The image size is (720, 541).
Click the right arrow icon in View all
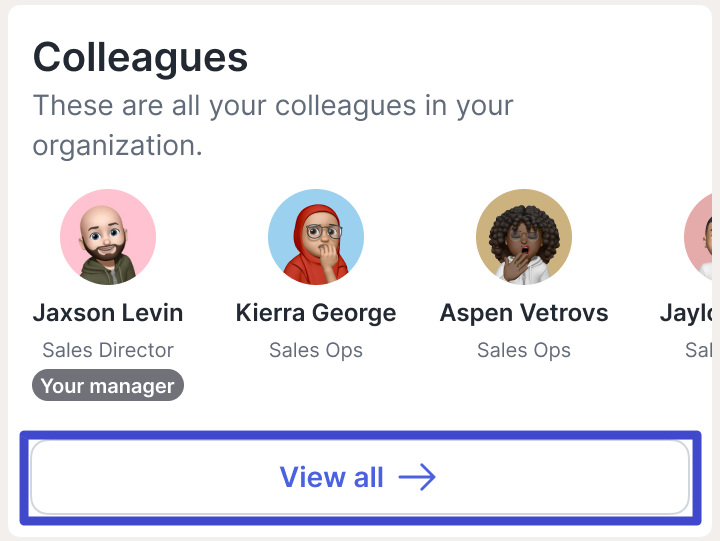pyautogui.click(x=417, y=478)
